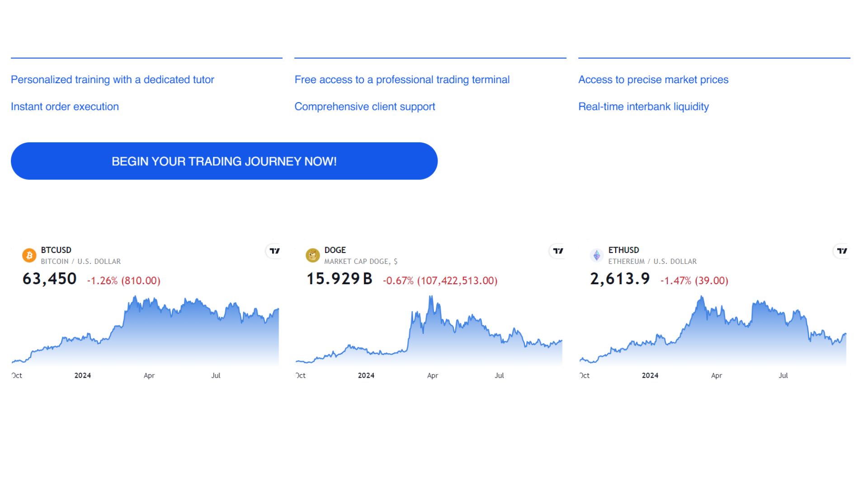Open the ETHUSD symbol link
This screenshot has width=868, height=488.
coord(624,250)
